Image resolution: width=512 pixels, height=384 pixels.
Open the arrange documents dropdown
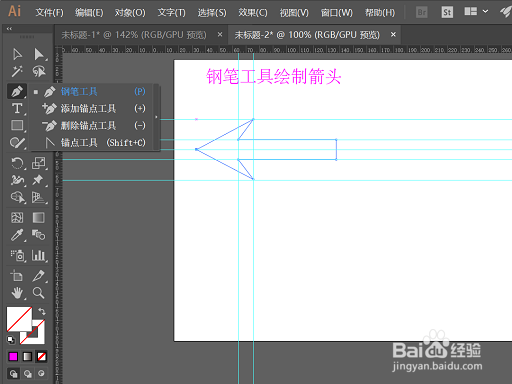476,12
